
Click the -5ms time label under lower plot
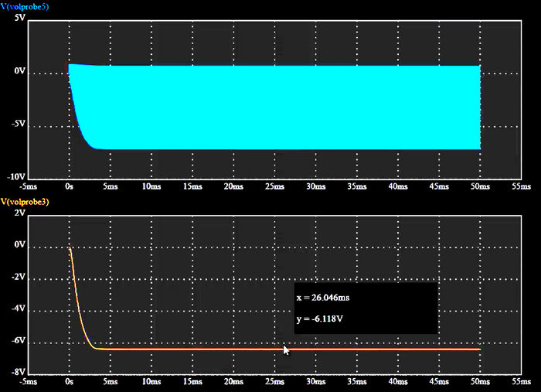click(x=28, y=382)
